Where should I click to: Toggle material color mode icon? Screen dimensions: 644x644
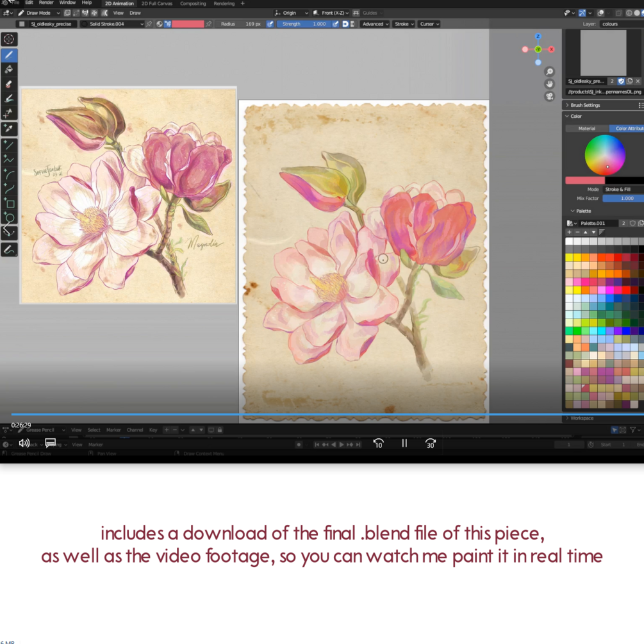tap(160, 24)
